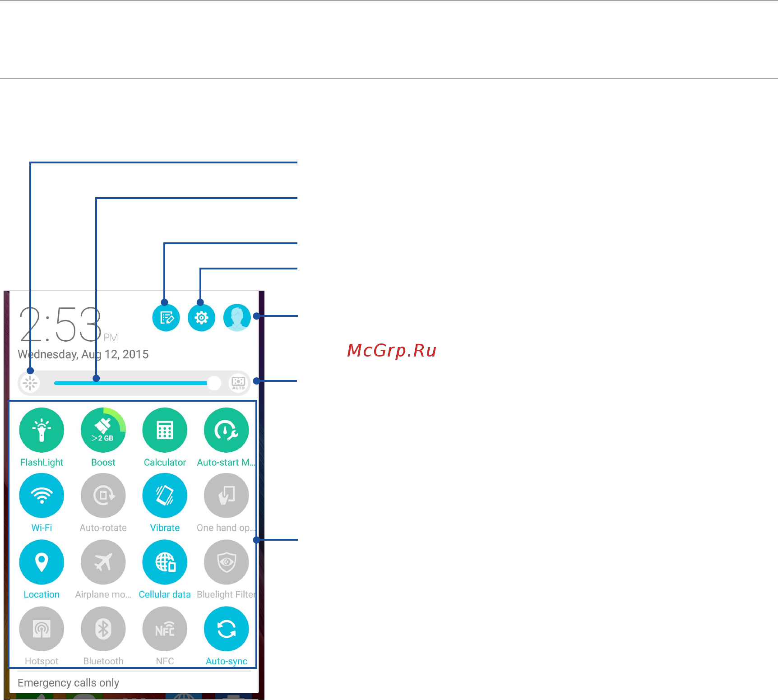This screenshot has height=700, width=778.
Task: Tap the 'Wi-Fi' label text
Action: 42,528
